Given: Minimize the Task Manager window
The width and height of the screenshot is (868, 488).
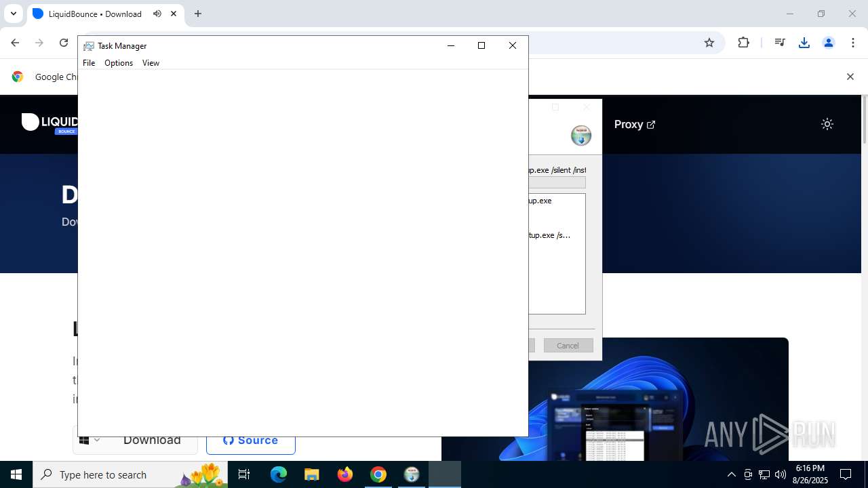Looking at the screenshot, I should click(x=451, y=45).
